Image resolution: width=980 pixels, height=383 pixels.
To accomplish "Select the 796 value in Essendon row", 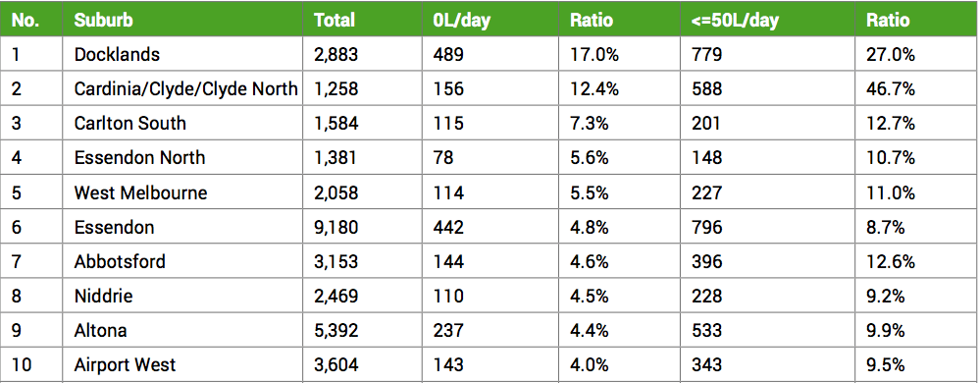I will 707,227.
